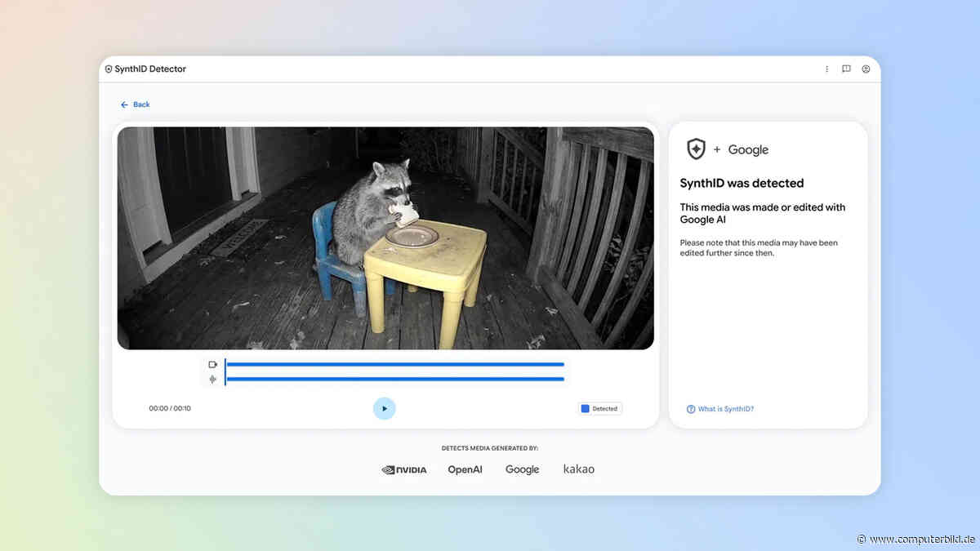
Task: Click the Google logo in results panel
Action: pyautogui.click(x=748, y=149)
